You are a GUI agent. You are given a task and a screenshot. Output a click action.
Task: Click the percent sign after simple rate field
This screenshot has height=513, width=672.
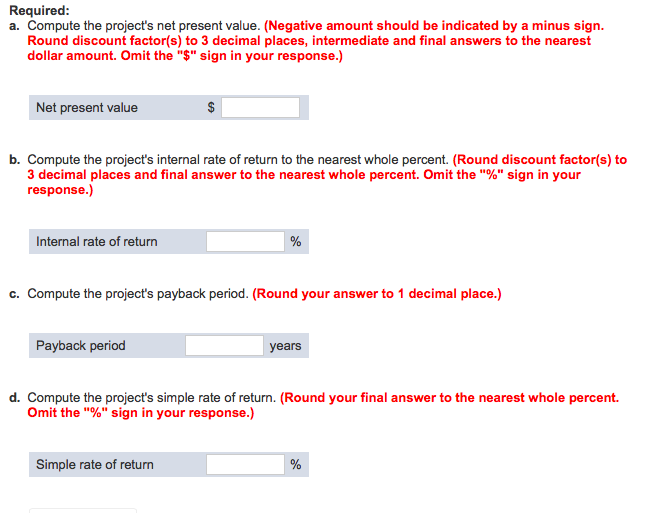(x=296, y=464)
